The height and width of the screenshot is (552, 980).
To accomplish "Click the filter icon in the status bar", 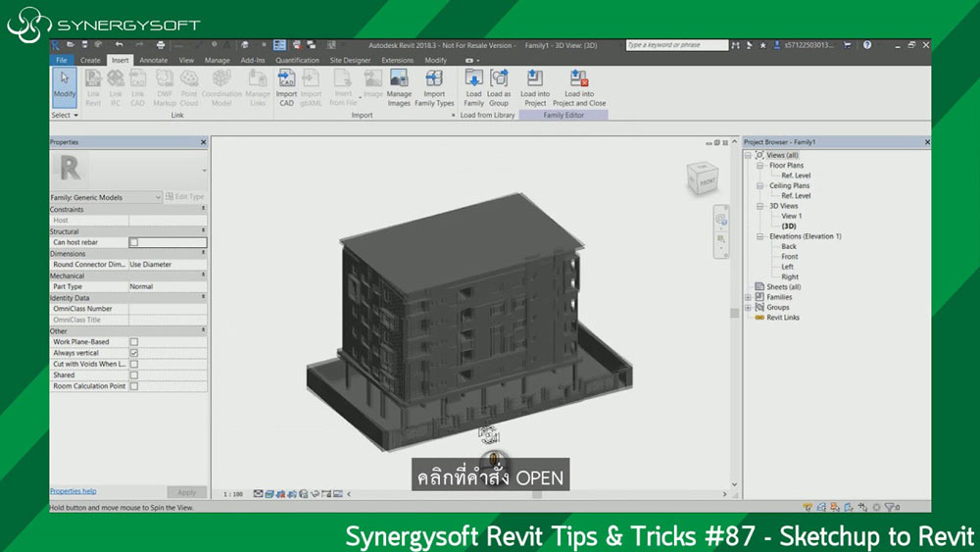I will point(890,507).
